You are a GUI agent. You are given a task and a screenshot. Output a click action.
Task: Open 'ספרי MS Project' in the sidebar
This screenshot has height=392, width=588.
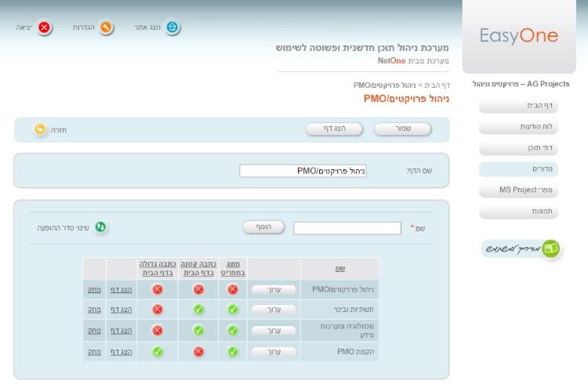[x=519, y=190]
